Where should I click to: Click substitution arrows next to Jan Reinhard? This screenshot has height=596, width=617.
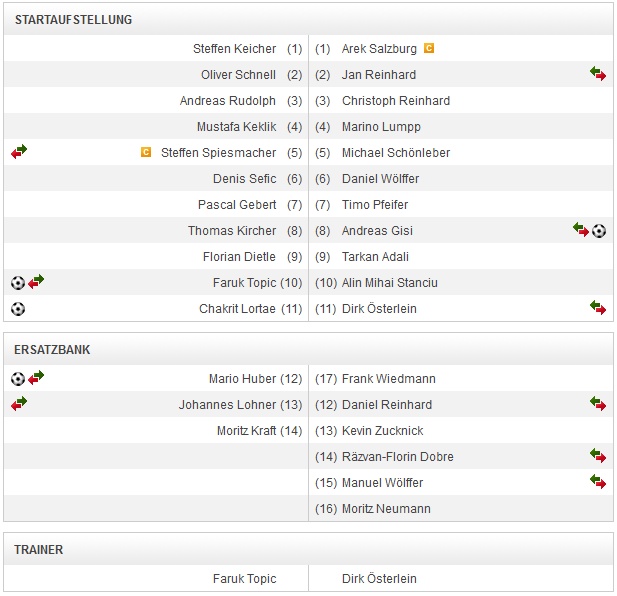[x=598, y=74]
